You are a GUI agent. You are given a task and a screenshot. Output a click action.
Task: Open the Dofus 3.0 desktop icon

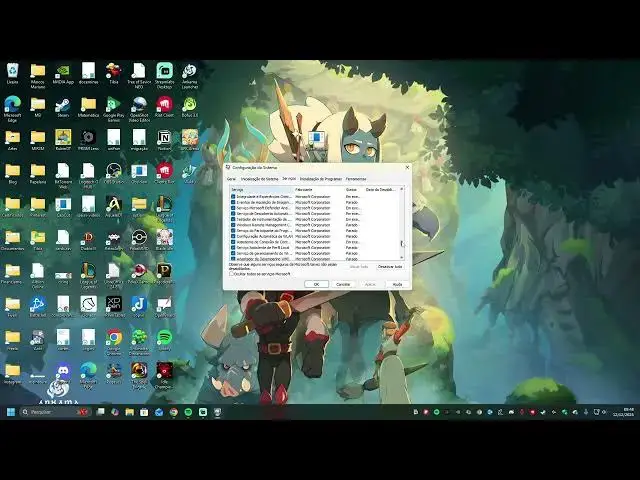coord(189,107)
